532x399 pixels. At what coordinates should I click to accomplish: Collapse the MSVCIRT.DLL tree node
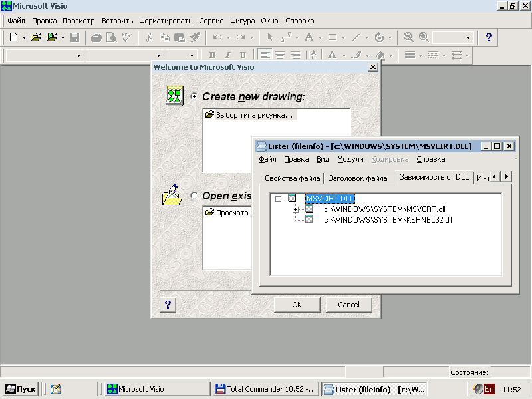click(278, 199)
